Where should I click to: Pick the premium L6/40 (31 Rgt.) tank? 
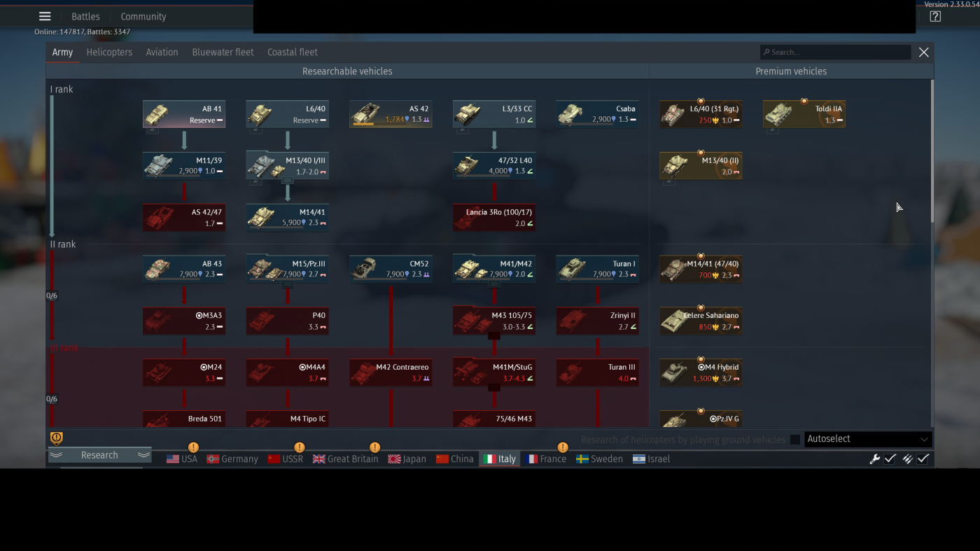click(701, 114)
